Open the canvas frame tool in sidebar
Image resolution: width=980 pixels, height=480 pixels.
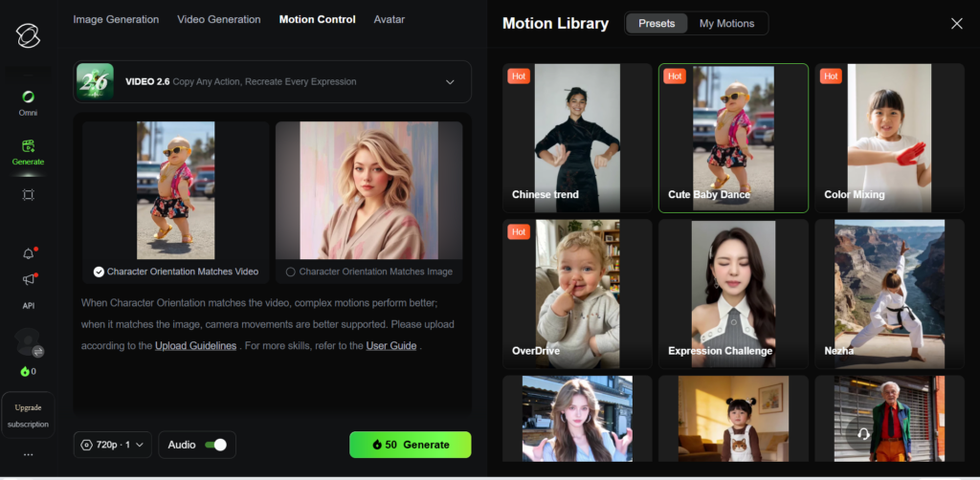(28, 195)
